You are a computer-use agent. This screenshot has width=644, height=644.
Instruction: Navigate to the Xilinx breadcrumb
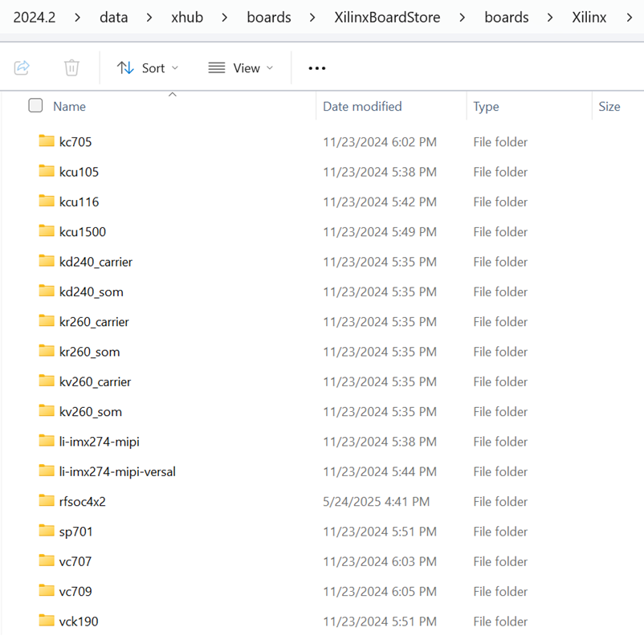click(x=589, y=18)
